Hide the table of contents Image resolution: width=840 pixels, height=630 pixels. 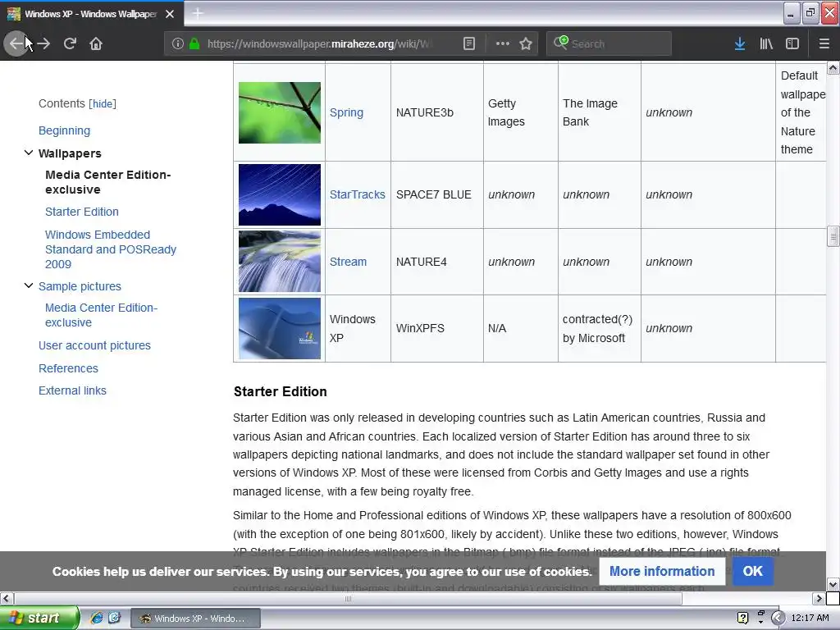point(103,103)
